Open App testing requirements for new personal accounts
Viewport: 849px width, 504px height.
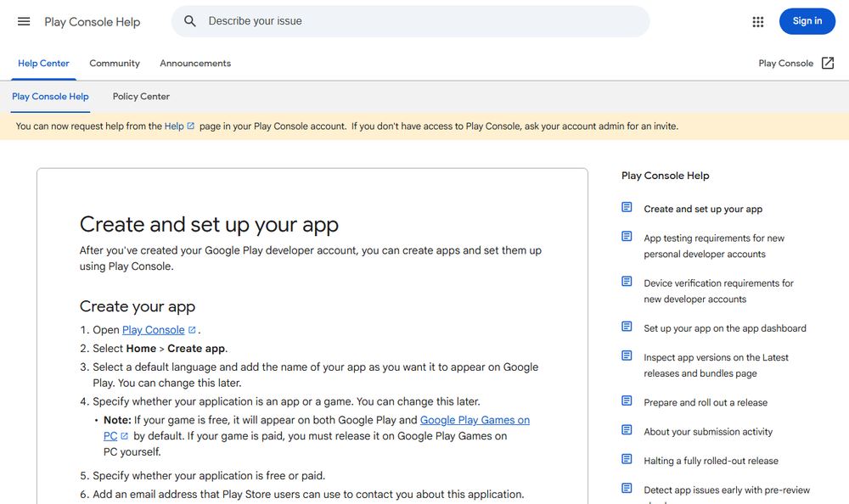[714, 246]
